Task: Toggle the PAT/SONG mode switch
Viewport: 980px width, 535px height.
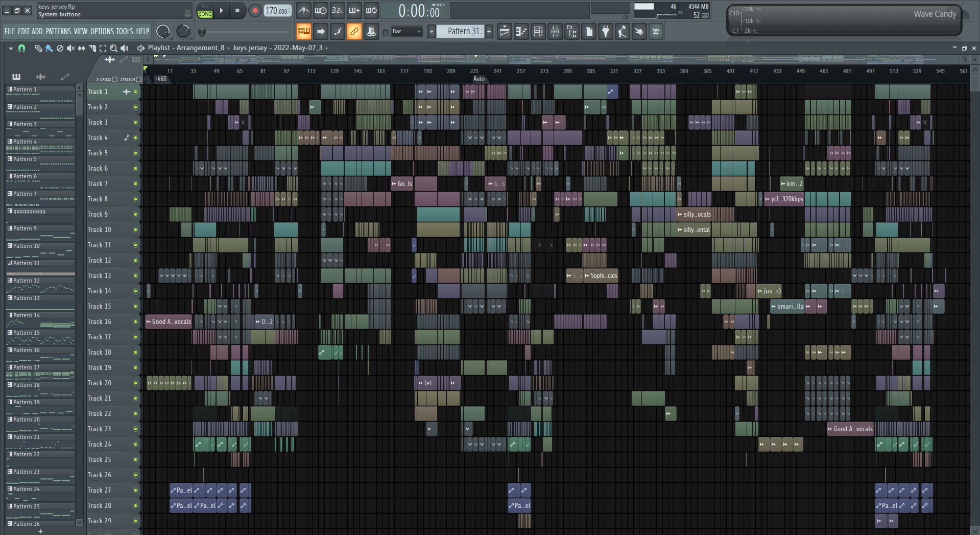Action: [205, 11]
